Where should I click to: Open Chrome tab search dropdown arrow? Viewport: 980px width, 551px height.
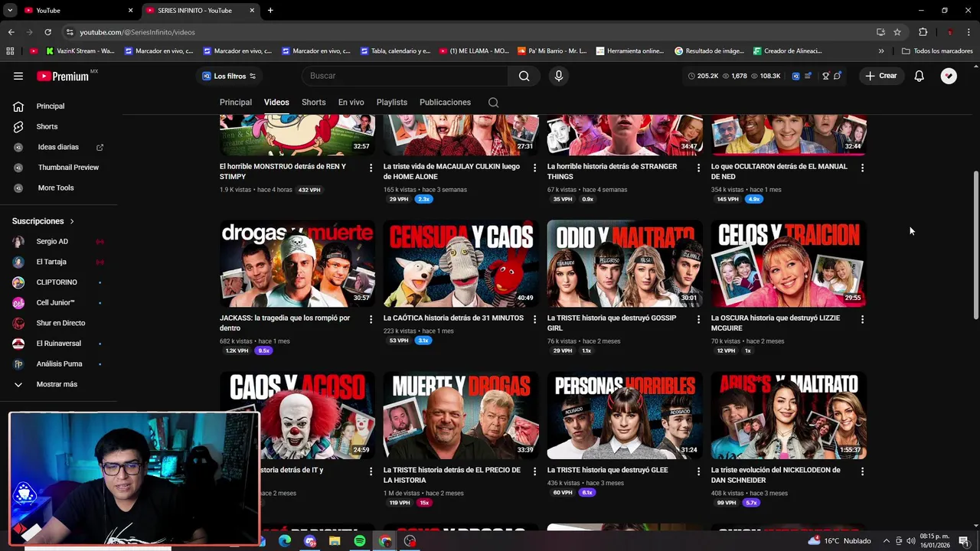click(10, 10)
